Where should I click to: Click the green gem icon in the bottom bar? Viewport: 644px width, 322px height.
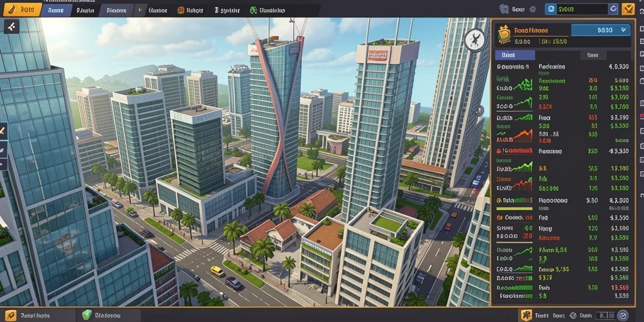(x=86, y=315)
